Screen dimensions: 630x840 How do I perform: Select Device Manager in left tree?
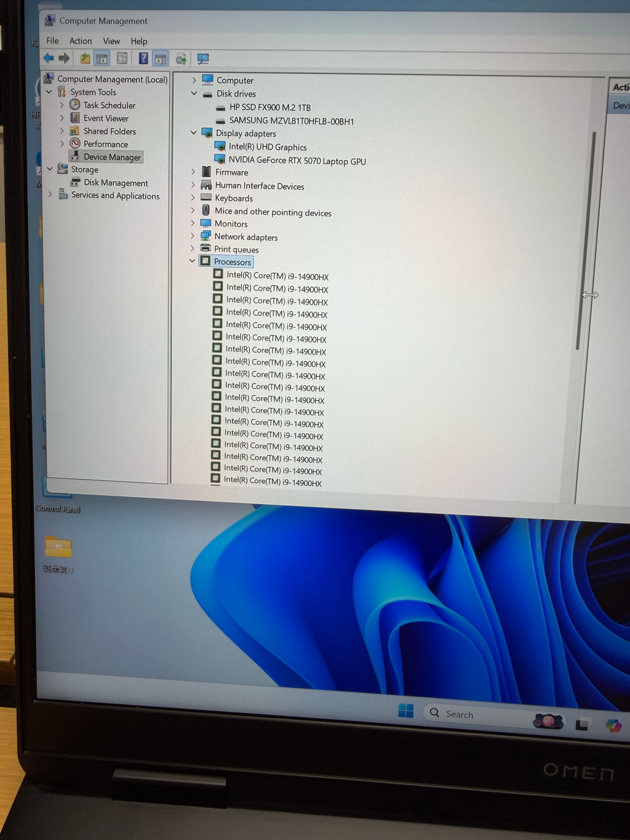tap(106, 157)
